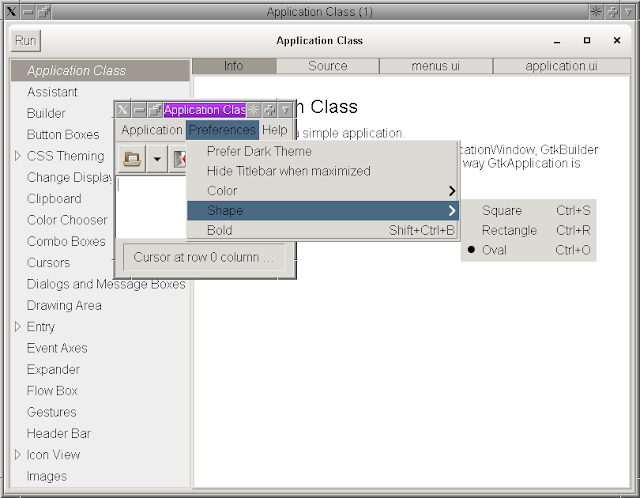Toggle Hide Titlebar when maximized
Screen dimensions: 640x498
click(x=323, y=171)
